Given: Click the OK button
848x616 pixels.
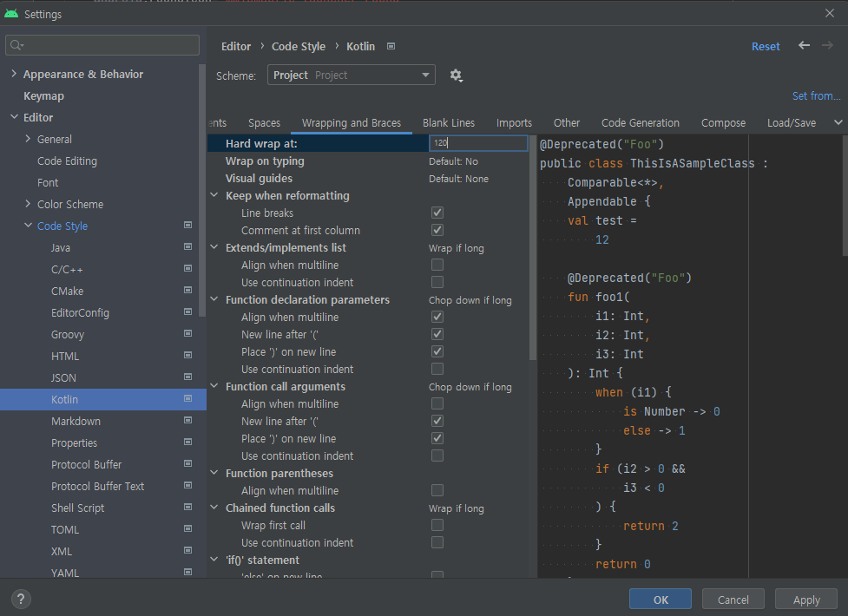Looking at the screenshot, I should [x=661, y=600].
